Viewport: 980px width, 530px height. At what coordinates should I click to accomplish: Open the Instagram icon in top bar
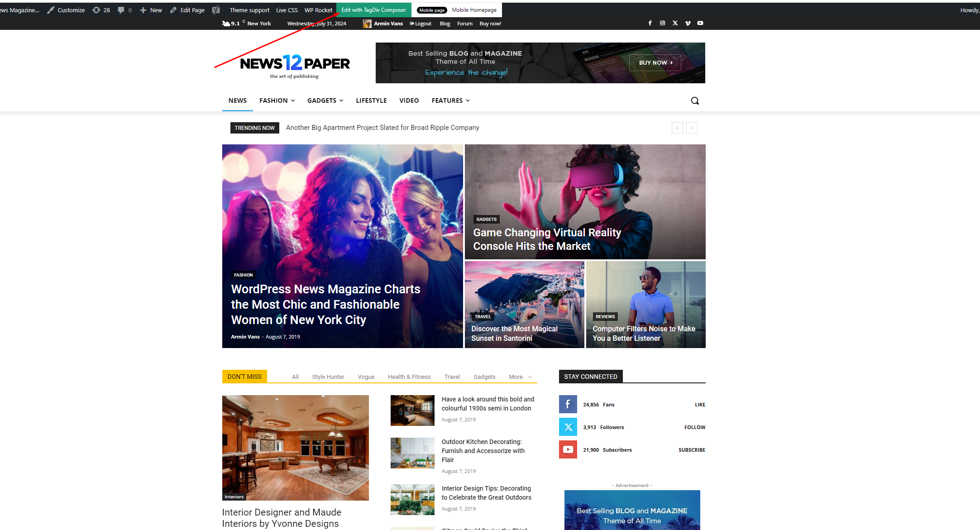[x=662, y=23]
